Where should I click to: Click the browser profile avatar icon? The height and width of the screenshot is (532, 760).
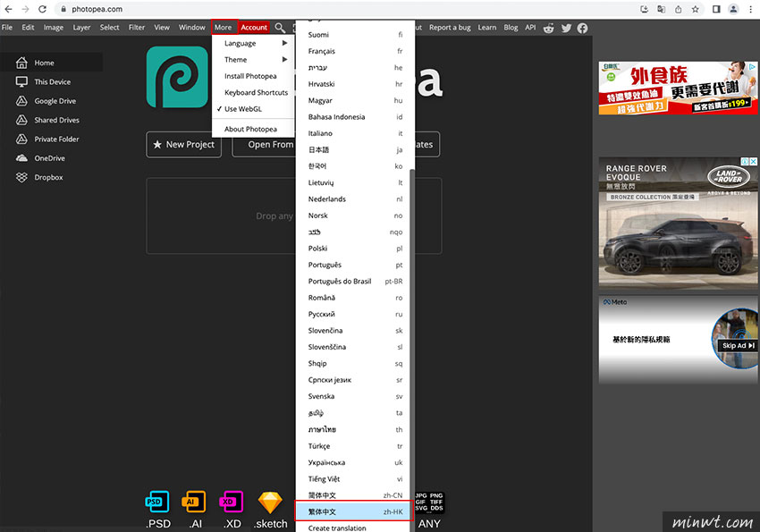733,9
